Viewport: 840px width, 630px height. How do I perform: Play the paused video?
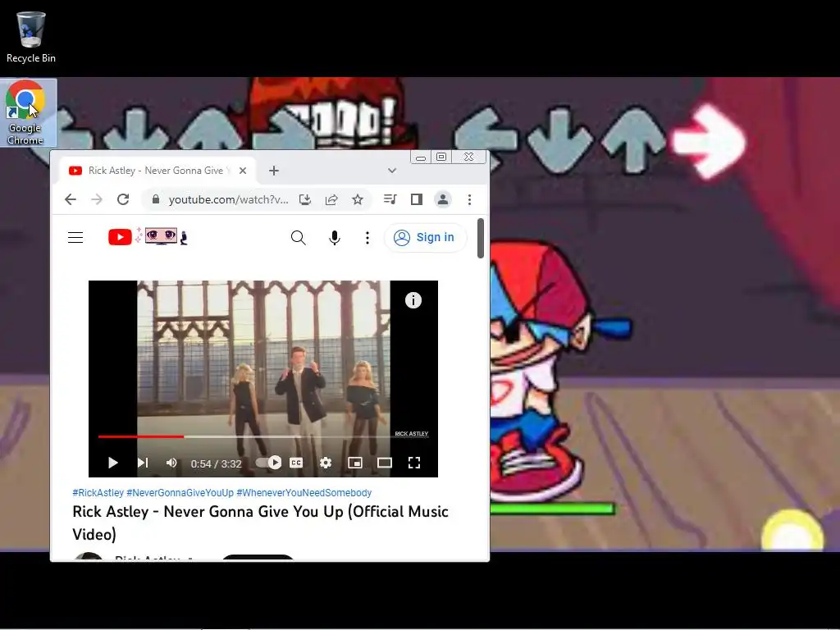tap(112, 463)
